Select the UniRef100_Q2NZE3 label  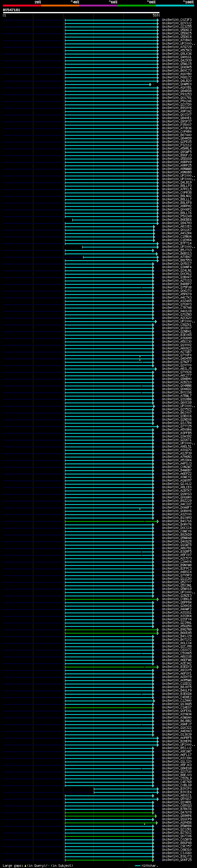(x=177, y=596)
